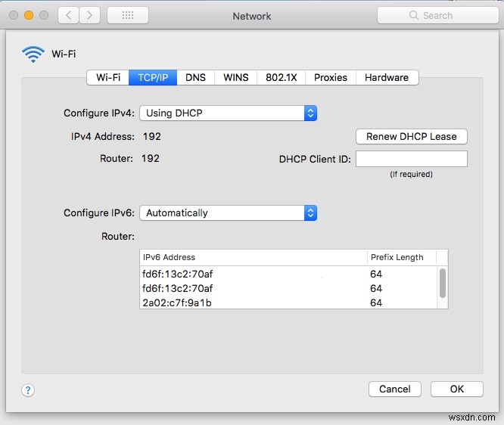This screenshot has width=504, height=425.
Task: Click the Router value 192
Action: coord(151,158)
